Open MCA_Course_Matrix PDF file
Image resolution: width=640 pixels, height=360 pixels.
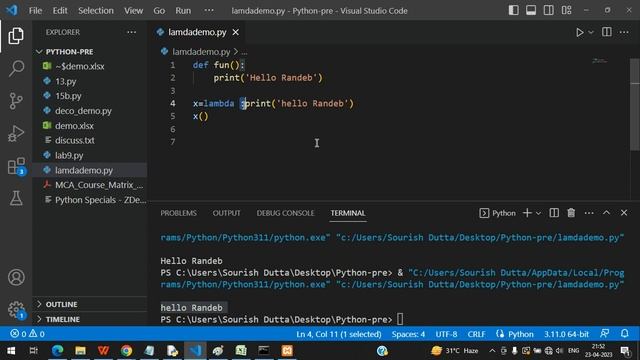(99, 185)
